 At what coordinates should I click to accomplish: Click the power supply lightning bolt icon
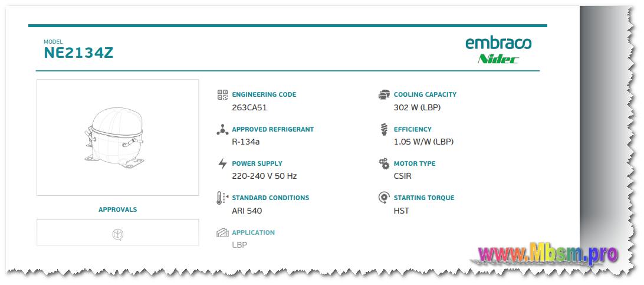pos(222,163)
